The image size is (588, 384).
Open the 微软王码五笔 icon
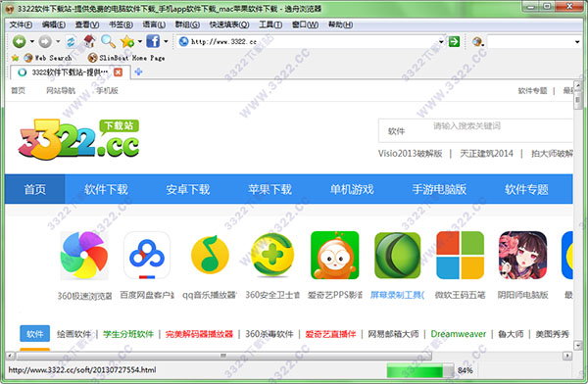tap(461, 256)
